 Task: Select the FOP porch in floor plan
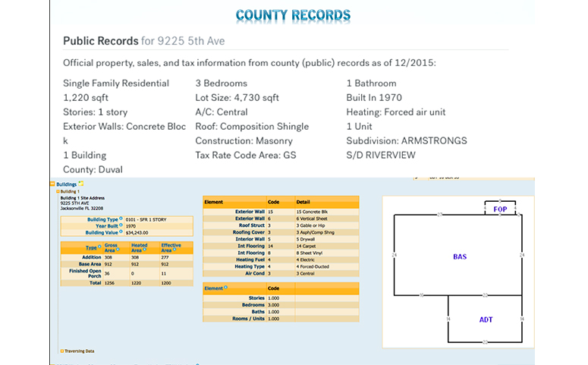pyautogui.click(x=501, y=207)
